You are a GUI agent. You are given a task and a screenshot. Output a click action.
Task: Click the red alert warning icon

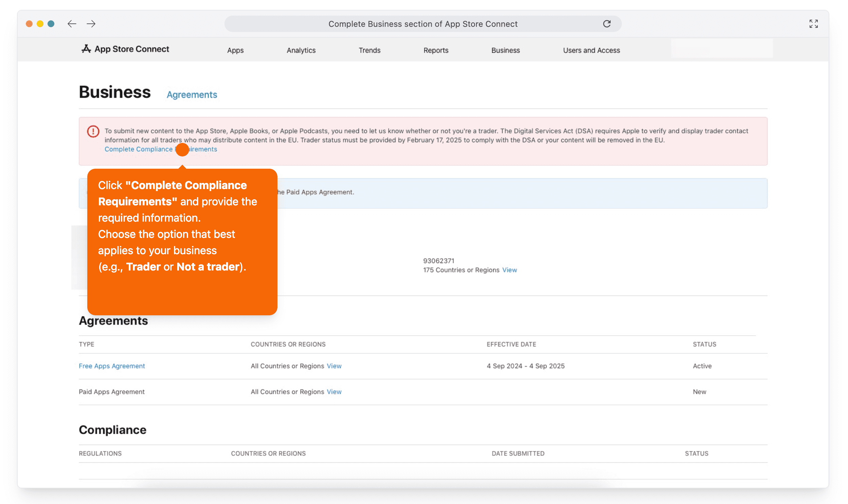tap(93, 131)
